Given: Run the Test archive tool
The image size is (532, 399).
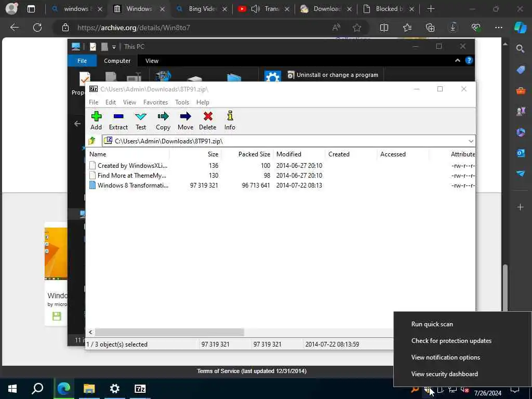Looking at the screenshot, I should pyautogui.click(x=141, y=121).
